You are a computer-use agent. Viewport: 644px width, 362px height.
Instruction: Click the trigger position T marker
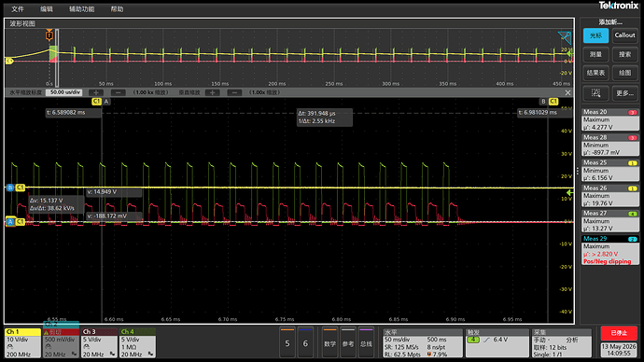pyautogui.click(x=49, y=35)
